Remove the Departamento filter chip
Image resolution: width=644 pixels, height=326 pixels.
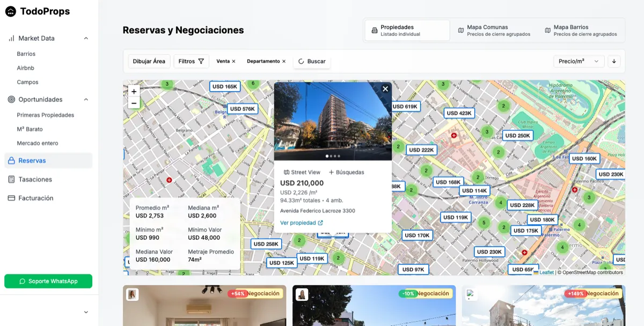tap(284, 61)
